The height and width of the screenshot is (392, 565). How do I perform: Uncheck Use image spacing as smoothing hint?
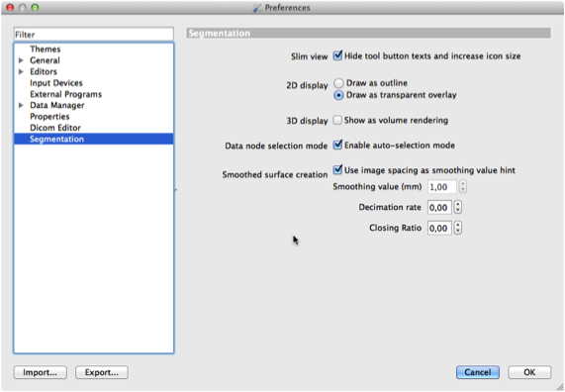(337, 170)
